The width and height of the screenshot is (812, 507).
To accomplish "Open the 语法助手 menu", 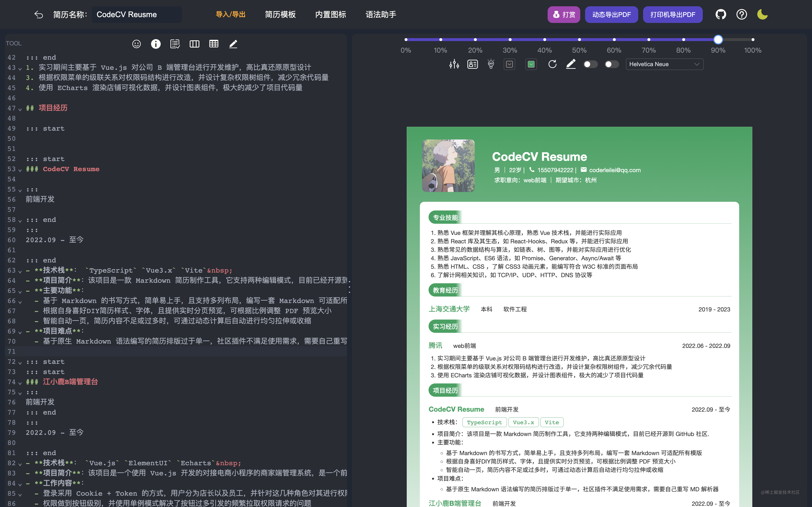I will coord(381,14).
